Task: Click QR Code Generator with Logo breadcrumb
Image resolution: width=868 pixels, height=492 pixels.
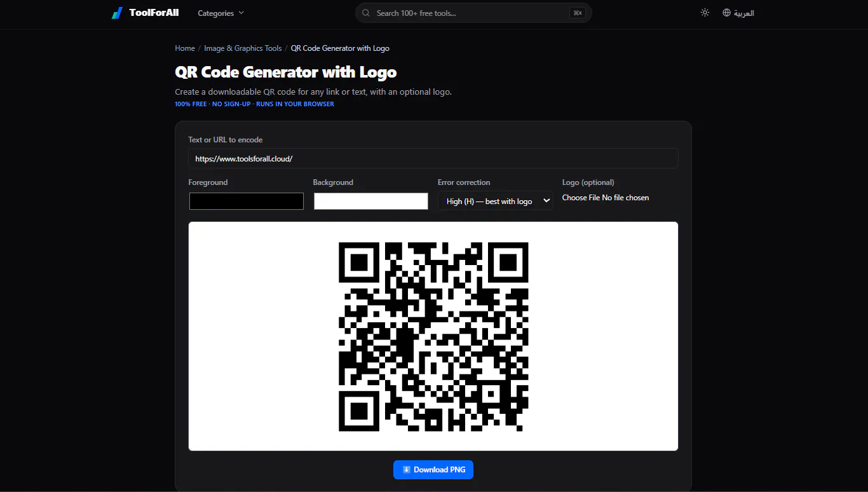Action: click(340, 48)
